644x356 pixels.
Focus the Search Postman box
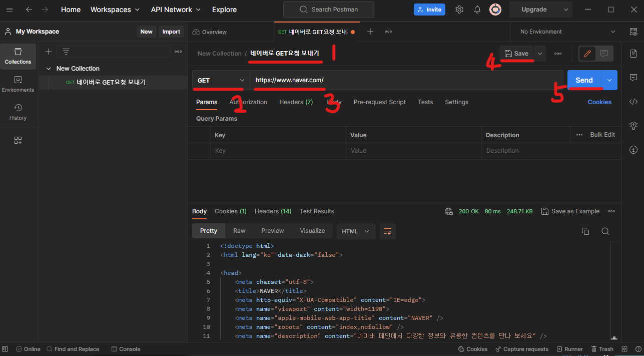[329, 10]
